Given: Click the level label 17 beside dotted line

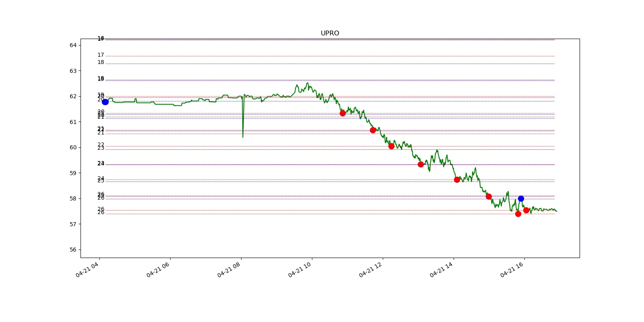Looking at the screenshot, I should (101, 55).
